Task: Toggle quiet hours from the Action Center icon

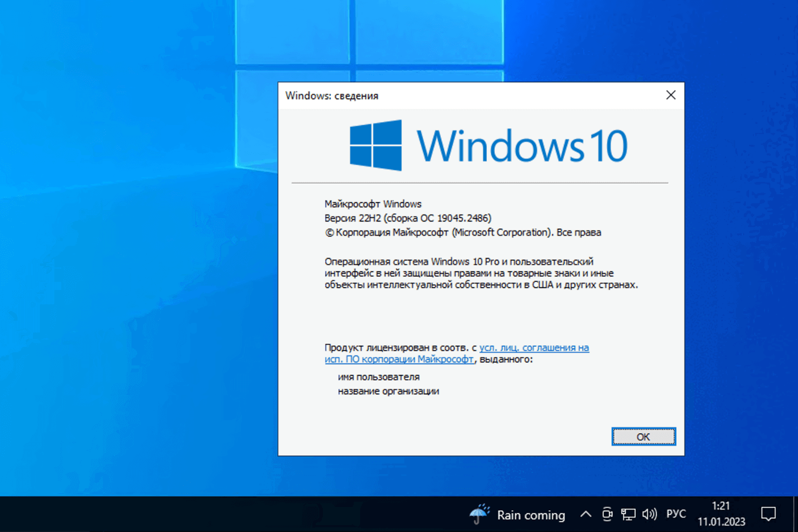Action: pos(768,514)
